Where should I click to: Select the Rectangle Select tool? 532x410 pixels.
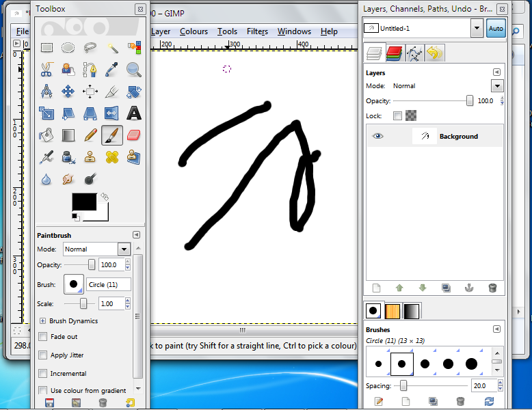click(x=46, y=48)
